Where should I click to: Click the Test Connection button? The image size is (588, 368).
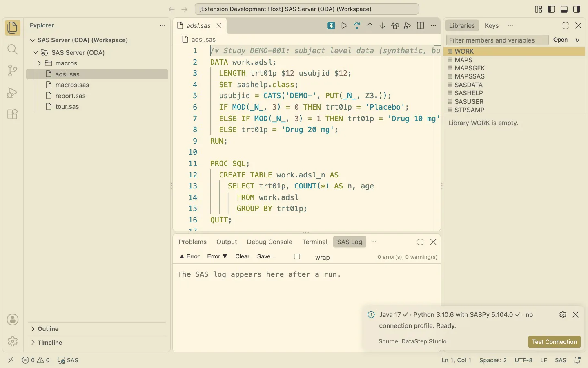(x=554, y=342)
